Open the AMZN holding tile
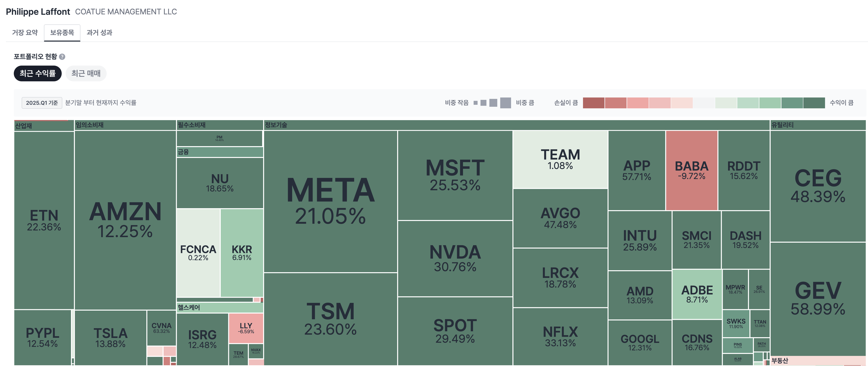868x375 pixels. (125, 219)
